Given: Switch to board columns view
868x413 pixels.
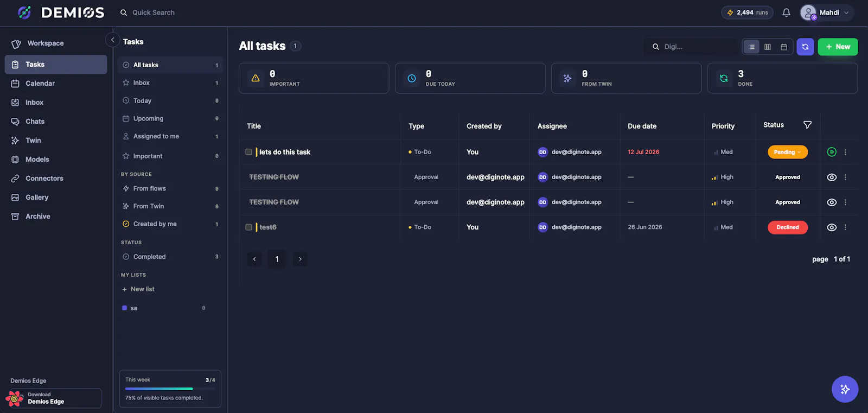Looking at the screenshot, I should (x=768, y=47).
